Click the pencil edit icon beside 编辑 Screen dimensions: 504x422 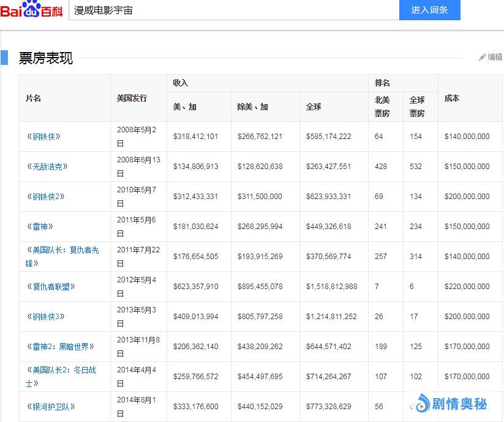pos(483,57)
